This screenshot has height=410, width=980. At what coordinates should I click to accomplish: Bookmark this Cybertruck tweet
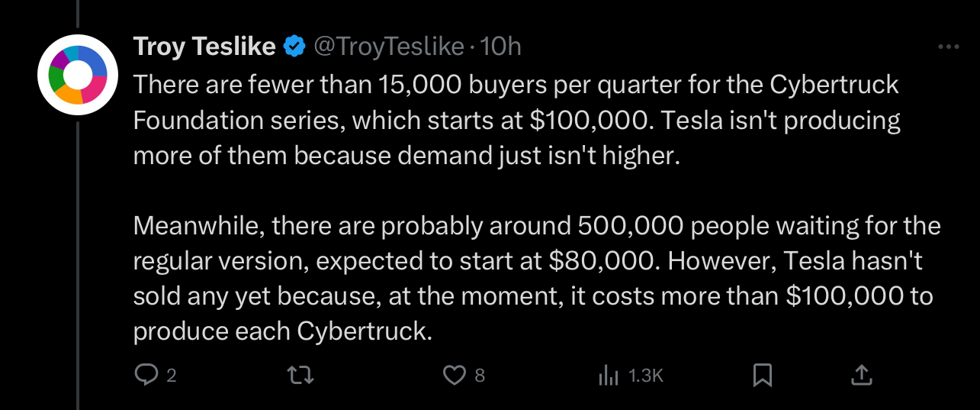[762, 375]
